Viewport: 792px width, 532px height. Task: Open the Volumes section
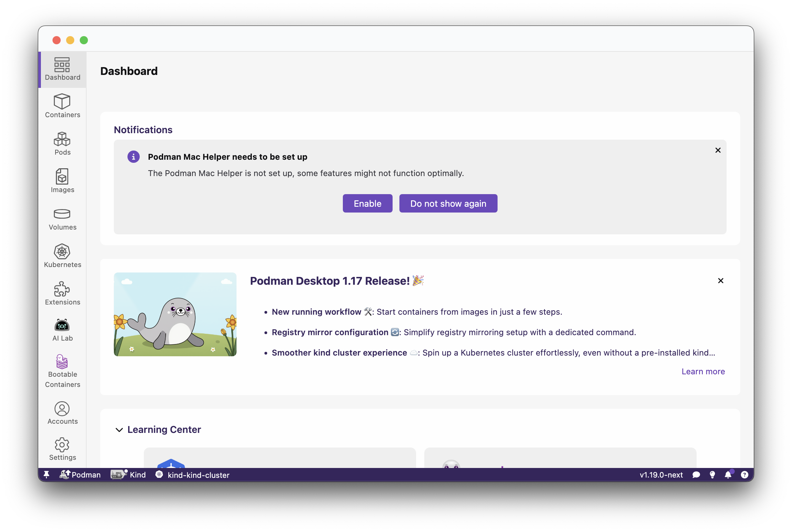pos(62,218)
